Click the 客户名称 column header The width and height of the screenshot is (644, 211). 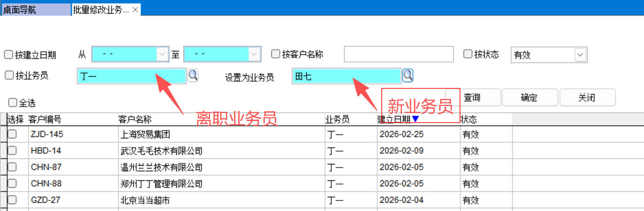135,120
